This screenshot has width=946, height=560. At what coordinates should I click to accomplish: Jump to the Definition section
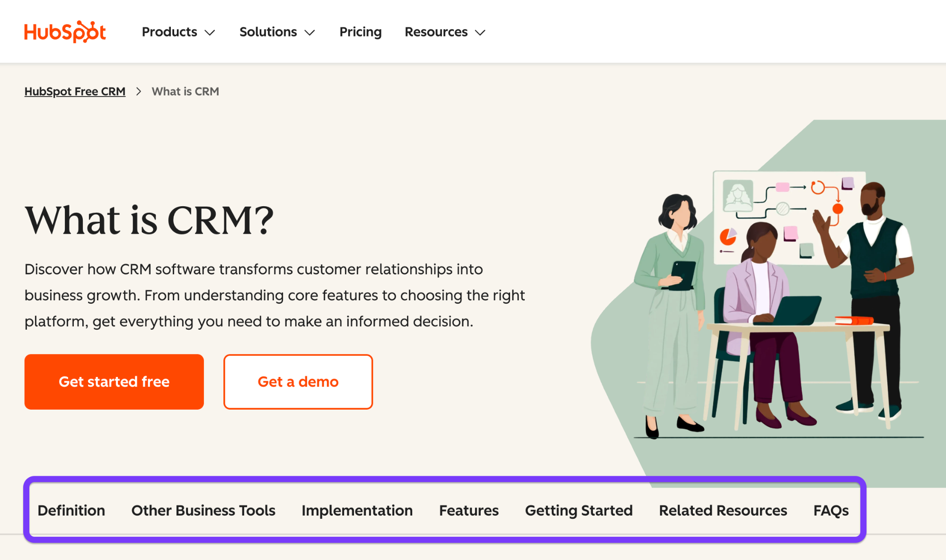(x=71, y=510)
